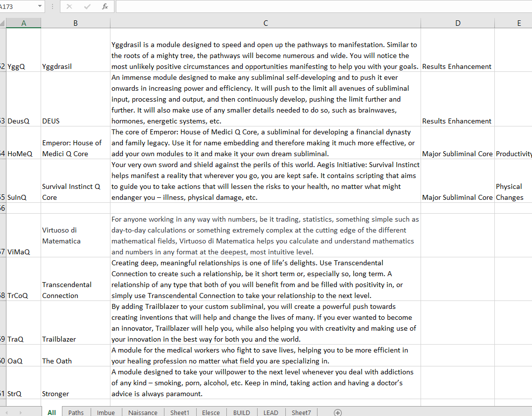Select the TraQ code cell
This screenshot has height=416, width=532.
[x=23, y=323]
